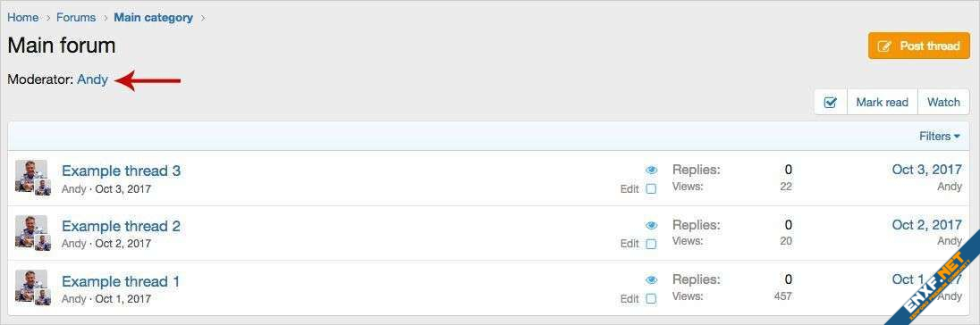980x325 pixels.
Task: Open Andy's avatar on Example thread 2
Action: [31, 231]
